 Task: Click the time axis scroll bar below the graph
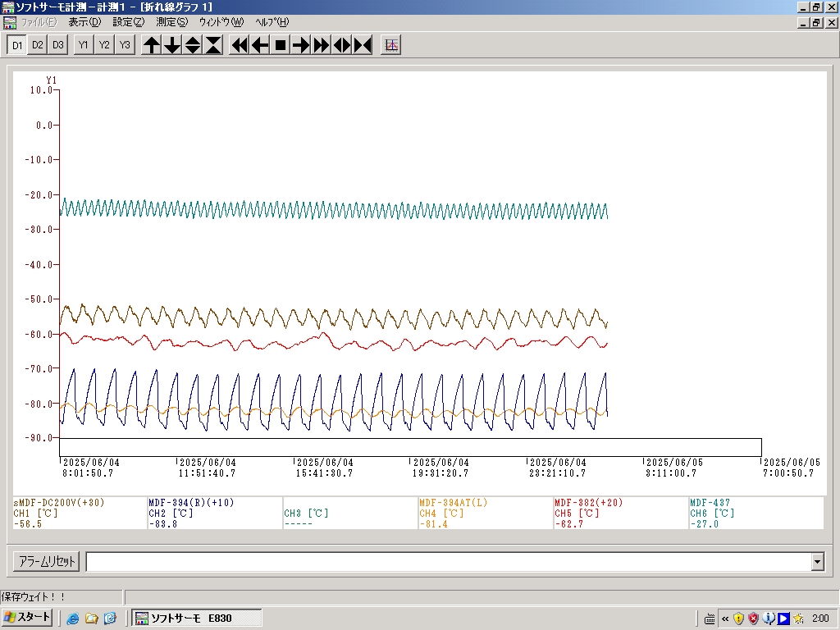[x=410, y=447]
